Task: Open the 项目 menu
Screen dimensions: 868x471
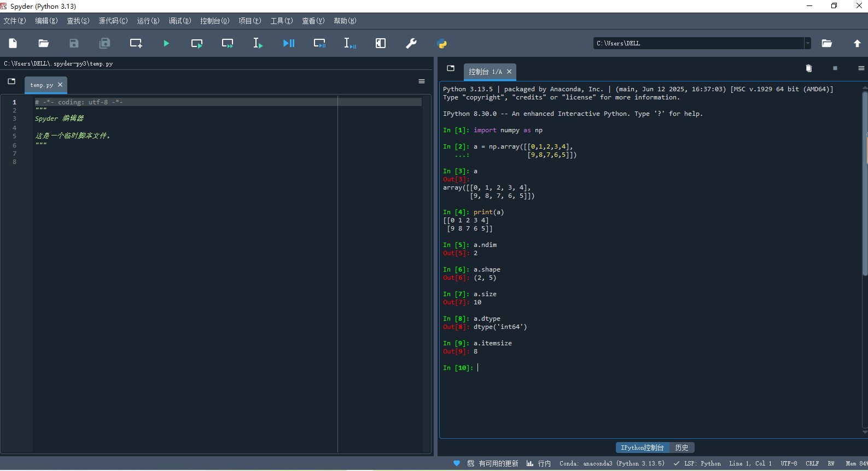Action: (x=250, y=21)
